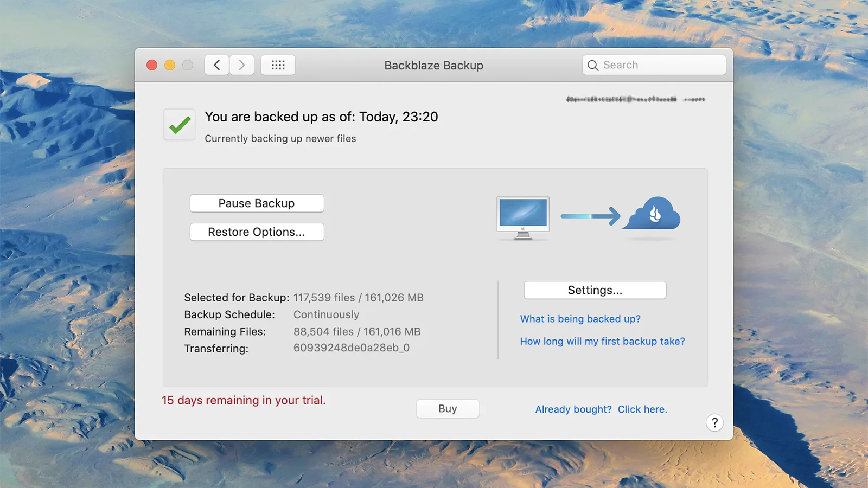Open help with the question mark button

pyautogui.click(x=714, y=423)
